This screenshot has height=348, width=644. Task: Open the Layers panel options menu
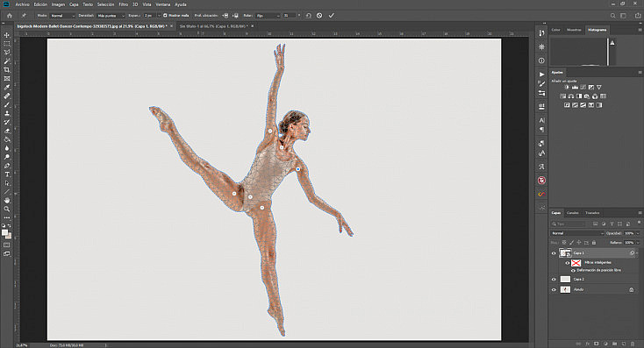[x=640, y=213]
